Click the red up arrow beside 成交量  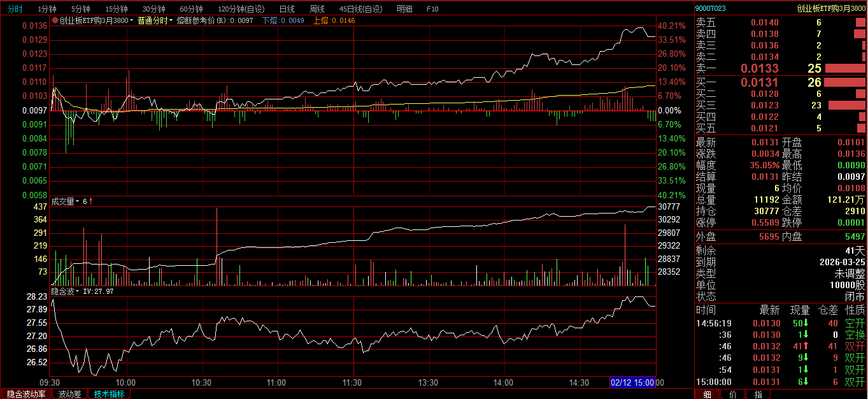[x=90, y=201]
